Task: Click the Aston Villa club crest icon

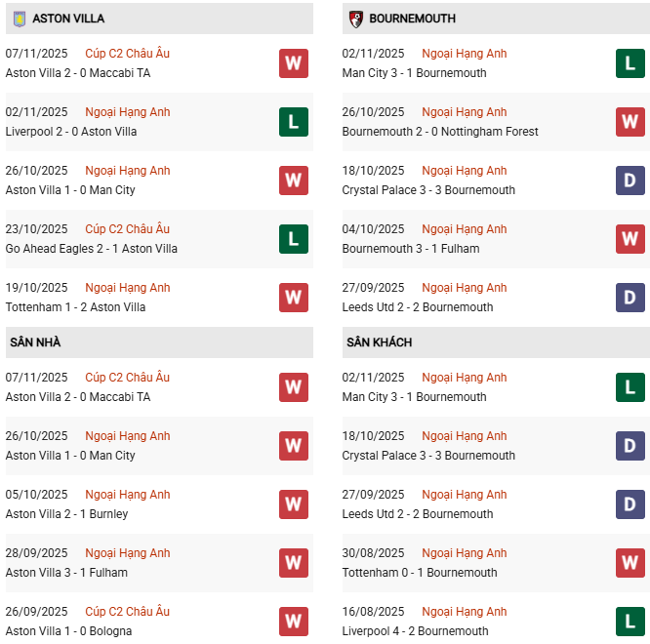Action: click(x=19, y=19)
